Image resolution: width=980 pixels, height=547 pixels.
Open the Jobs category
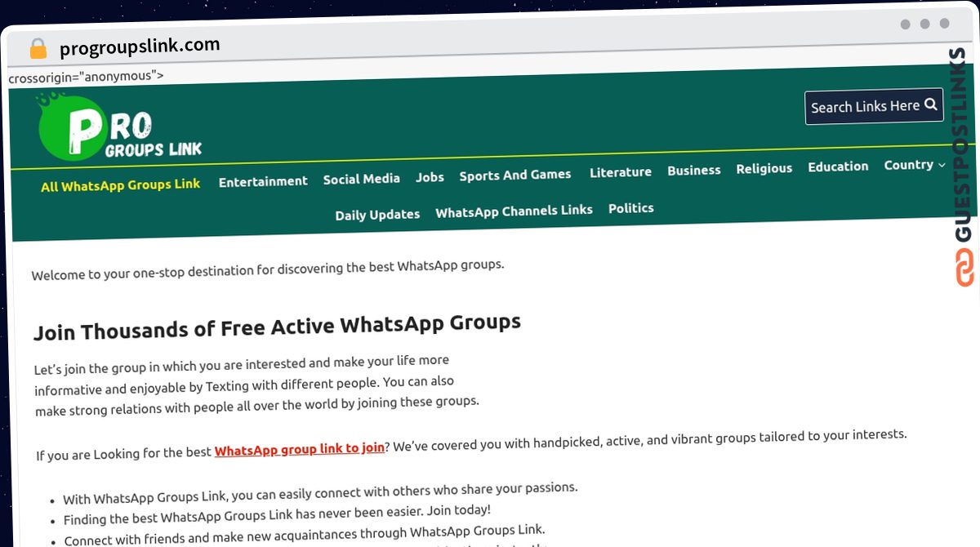430,177
